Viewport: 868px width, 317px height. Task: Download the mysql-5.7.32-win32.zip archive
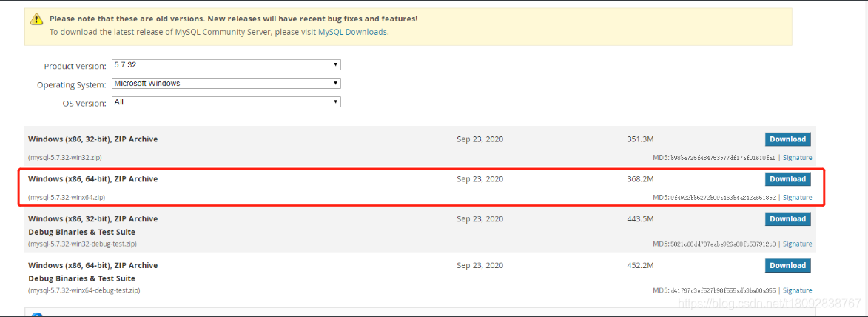788,139
